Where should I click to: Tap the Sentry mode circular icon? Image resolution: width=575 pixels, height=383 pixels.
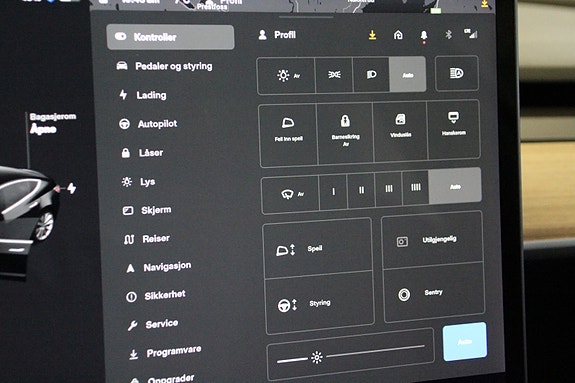[404, 295]
